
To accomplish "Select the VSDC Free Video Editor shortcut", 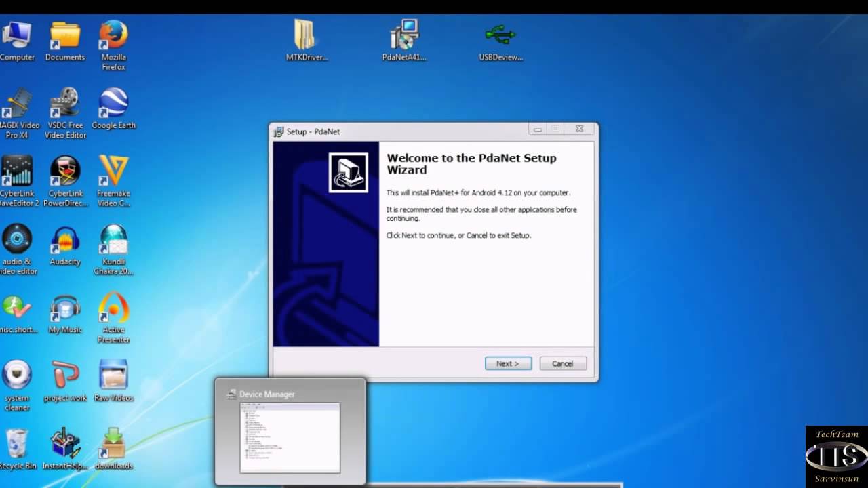I will 65,113.
